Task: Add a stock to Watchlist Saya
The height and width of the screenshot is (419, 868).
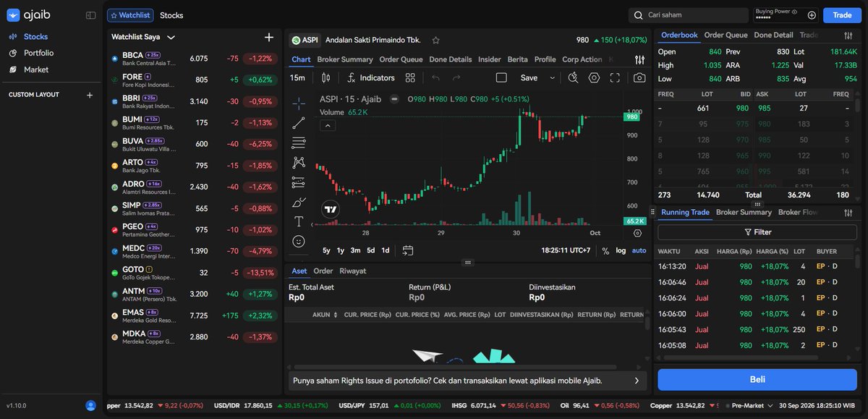Action: tap(269, 37)
